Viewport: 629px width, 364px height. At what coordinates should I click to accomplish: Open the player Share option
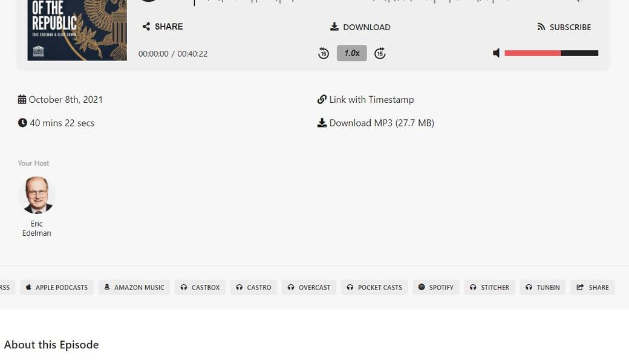pyautogui.click(x=163, y=27)
